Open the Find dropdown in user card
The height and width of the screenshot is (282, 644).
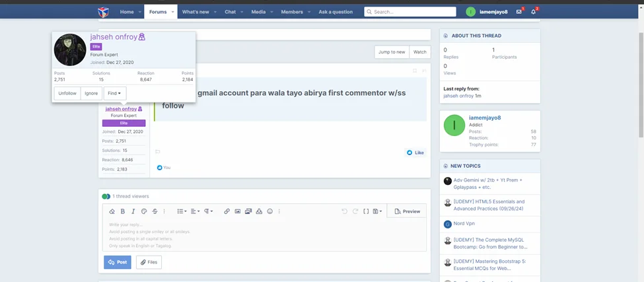(x=114, y=93)
